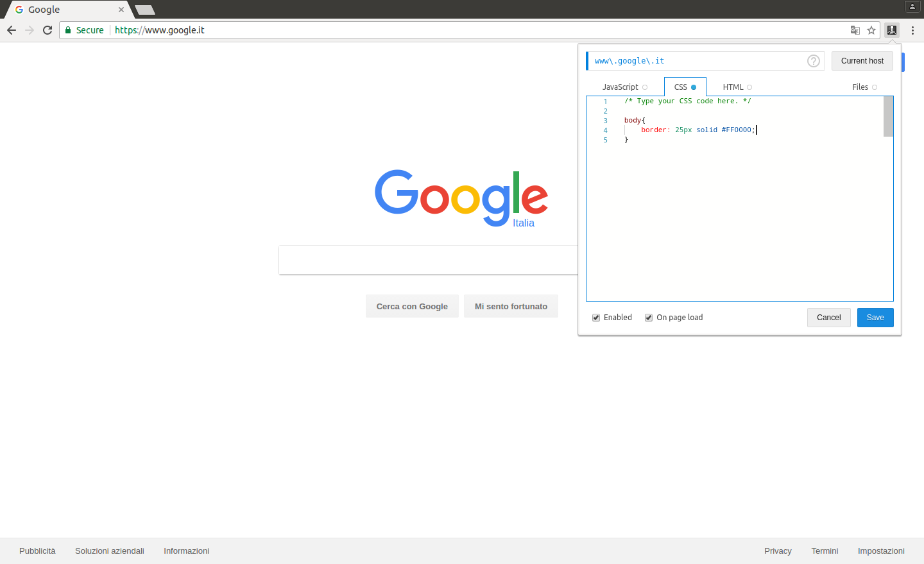Open the Pubblicità footer link

click(x=37, y=551)
